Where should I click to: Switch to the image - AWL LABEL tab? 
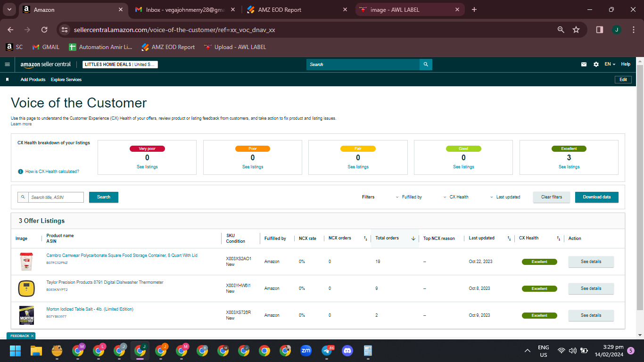(x=409, y=9)
